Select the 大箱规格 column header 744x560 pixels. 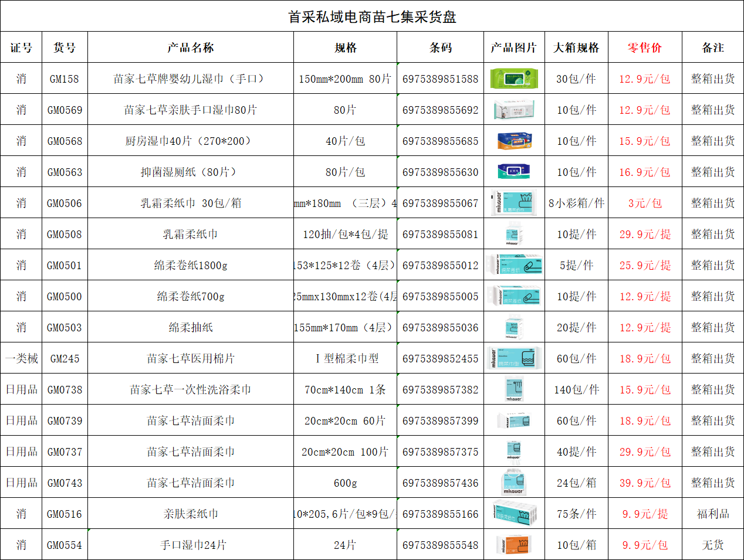pos(577,47)
